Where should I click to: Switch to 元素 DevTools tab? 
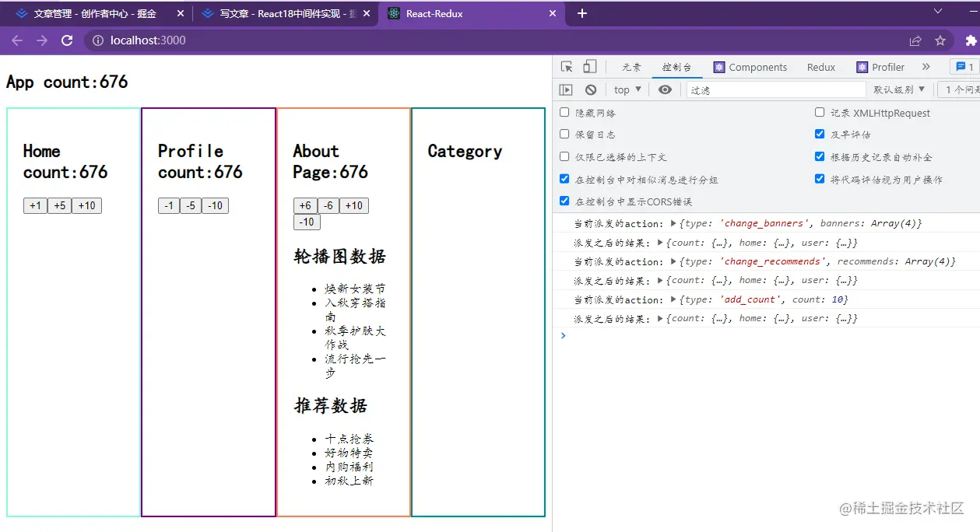[x=631, y=67]
